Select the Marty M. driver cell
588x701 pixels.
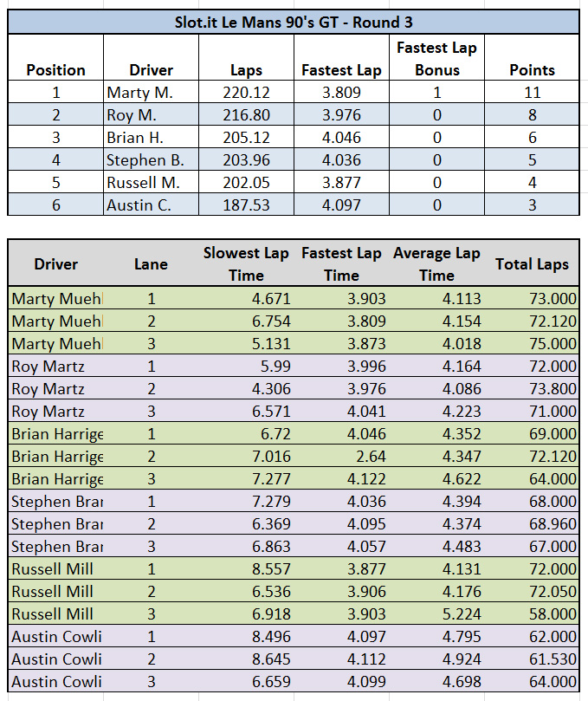151,93
